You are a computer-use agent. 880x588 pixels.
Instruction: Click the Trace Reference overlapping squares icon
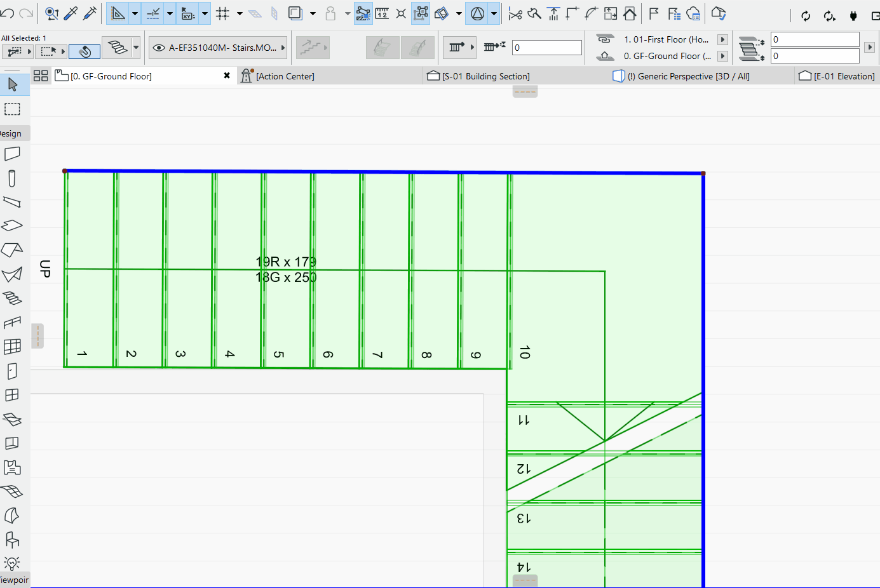[295, 13]
